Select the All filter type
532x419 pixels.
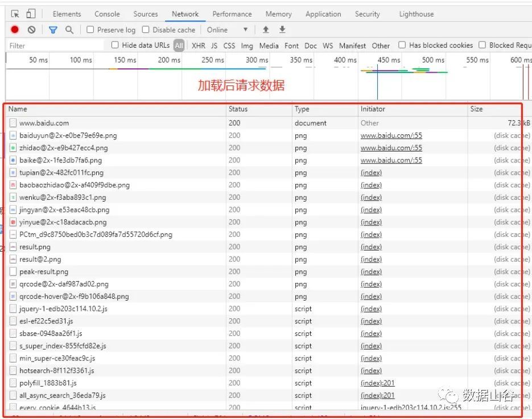[x=179, y=46]
